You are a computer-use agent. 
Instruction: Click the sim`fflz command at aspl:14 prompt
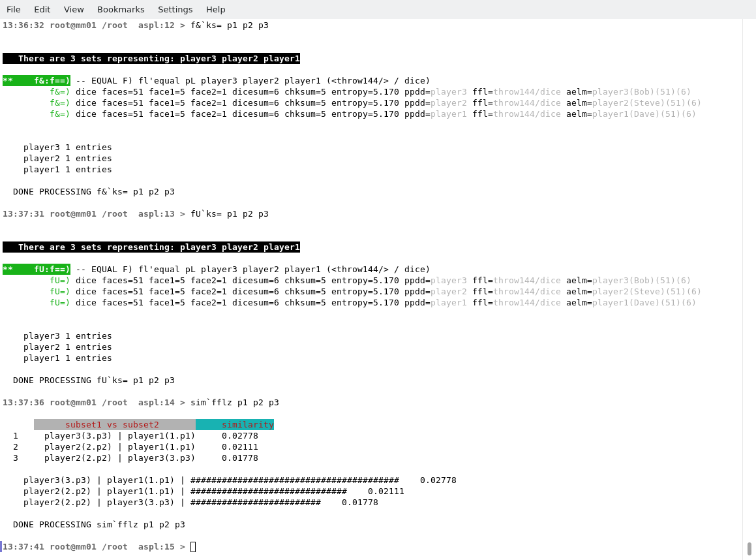tap(234, 403)
